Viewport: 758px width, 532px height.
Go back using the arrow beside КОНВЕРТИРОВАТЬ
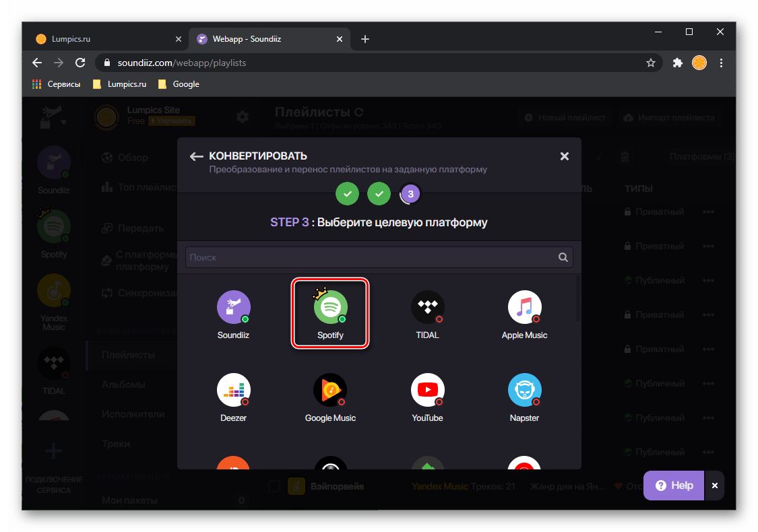(x=196, y=156)
